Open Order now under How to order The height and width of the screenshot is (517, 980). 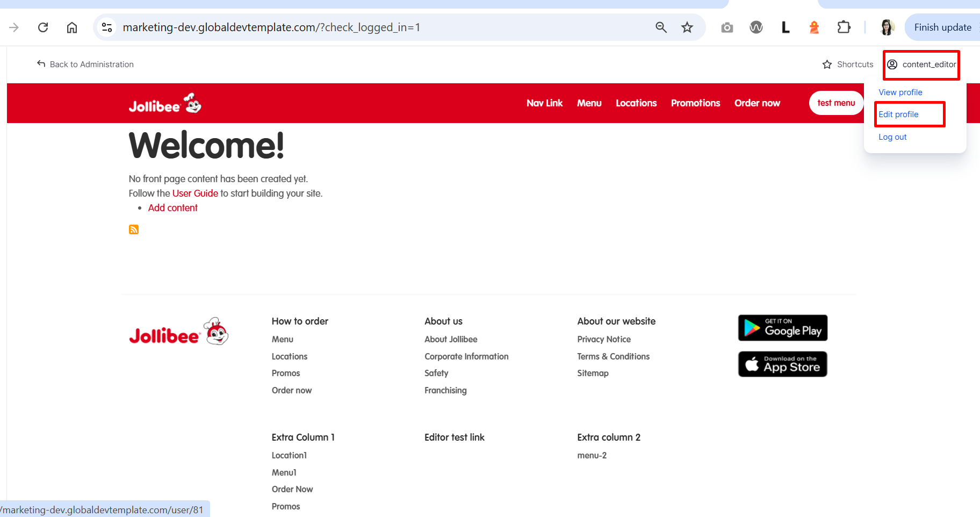[292, 391]
